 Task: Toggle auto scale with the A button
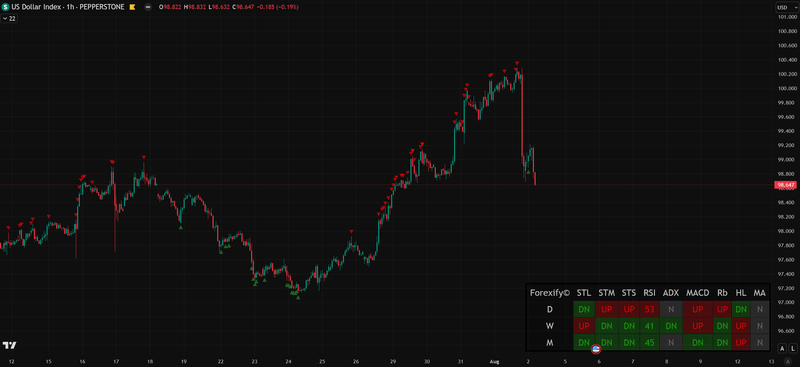pyautogui.click(x=782, y=349)
